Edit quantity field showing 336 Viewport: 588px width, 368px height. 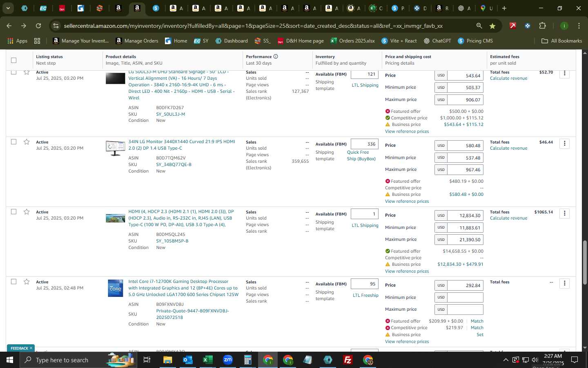(x=365, y=144)
